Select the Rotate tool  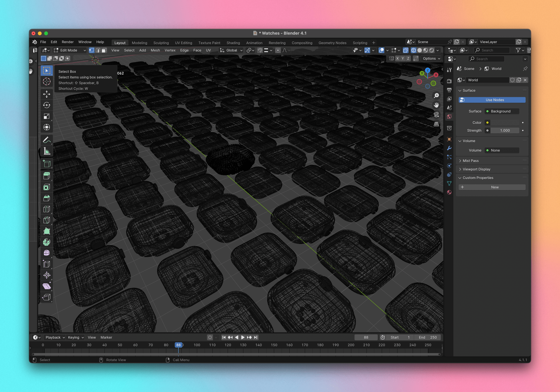coord(46,105)
